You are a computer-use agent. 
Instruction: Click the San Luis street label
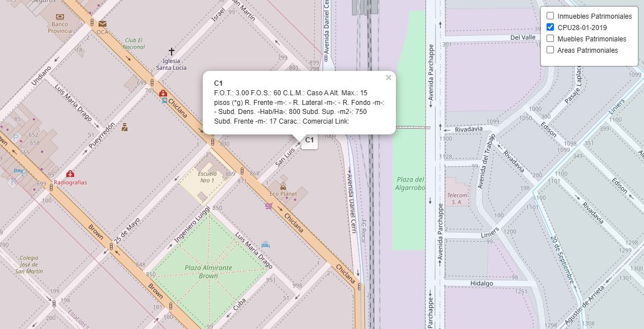coord(285,157)
